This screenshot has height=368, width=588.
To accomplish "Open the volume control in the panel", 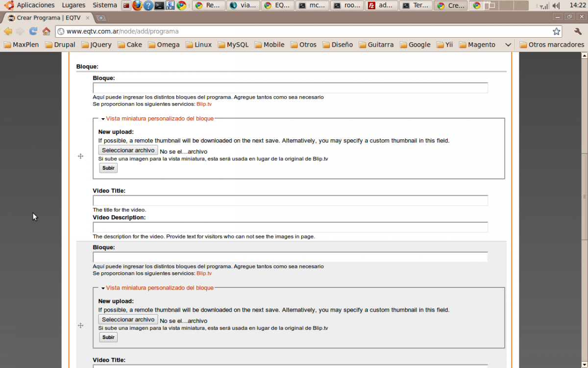I will 556,5.
